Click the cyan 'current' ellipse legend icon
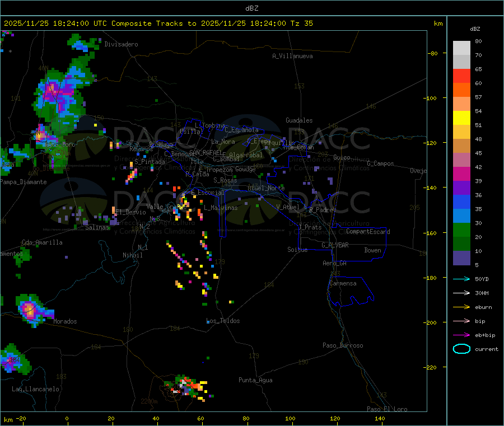 click(x=461, y=349)
